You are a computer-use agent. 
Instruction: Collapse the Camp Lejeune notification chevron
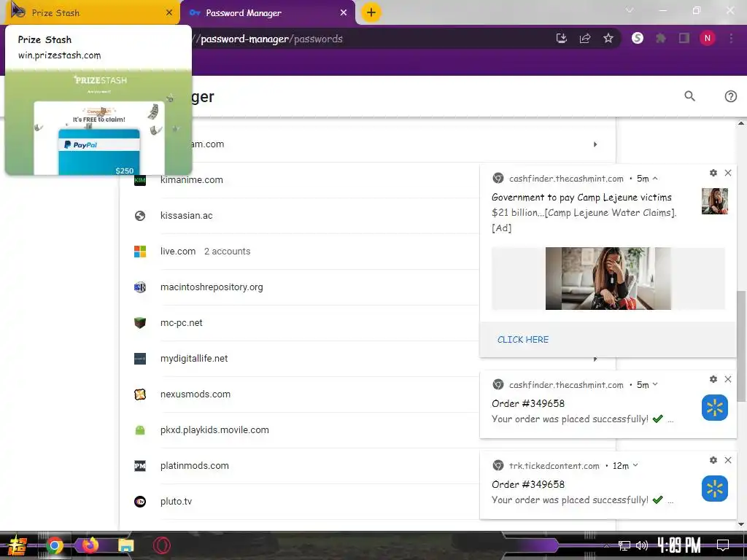click(655, 178)
